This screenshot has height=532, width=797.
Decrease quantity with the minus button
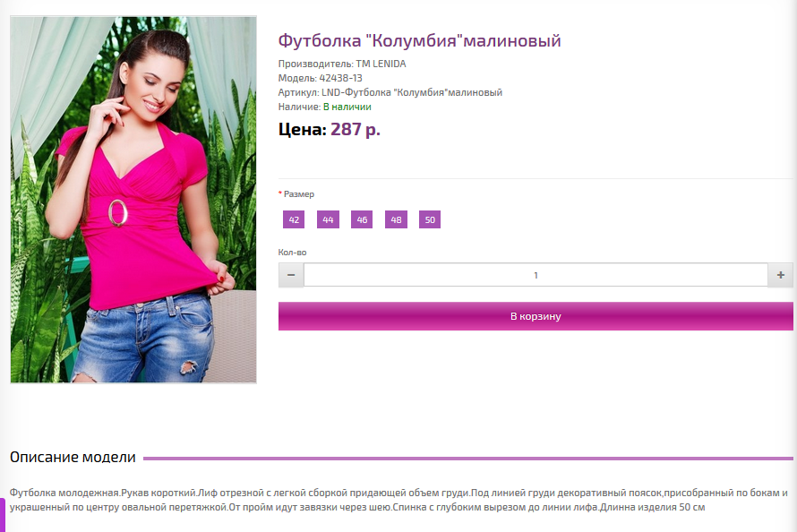(291, 275)
